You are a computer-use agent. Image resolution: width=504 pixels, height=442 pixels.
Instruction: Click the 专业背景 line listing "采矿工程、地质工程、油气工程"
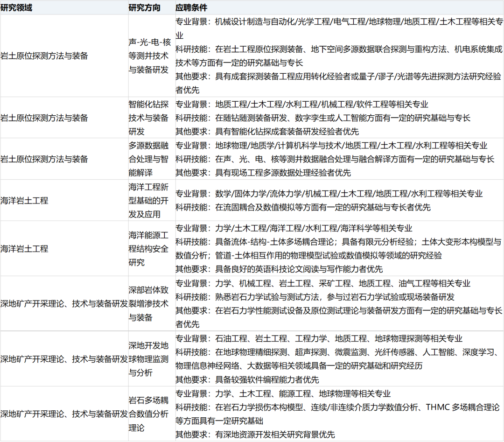point(323,283)
